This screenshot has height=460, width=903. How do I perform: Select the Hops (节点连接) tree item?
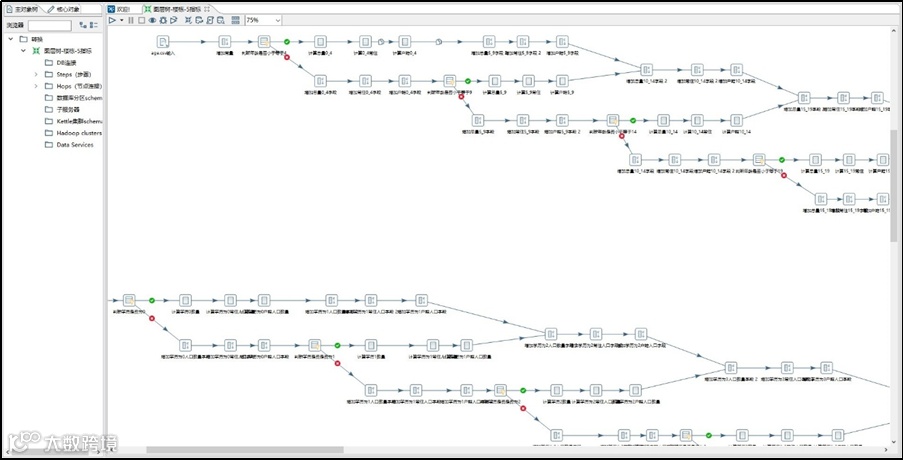(x=73, y=86)
